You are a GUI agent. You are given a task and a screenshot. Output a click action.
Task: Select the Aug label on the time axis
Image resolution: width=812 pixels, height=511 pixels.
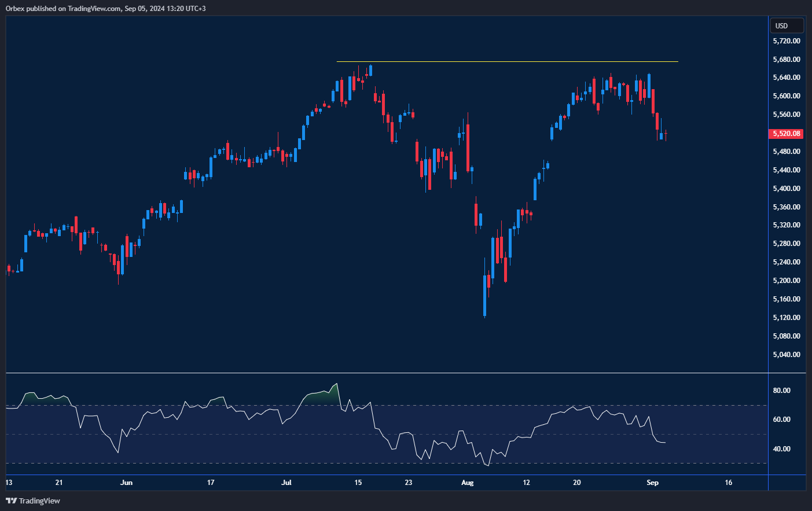coord(467,482)
